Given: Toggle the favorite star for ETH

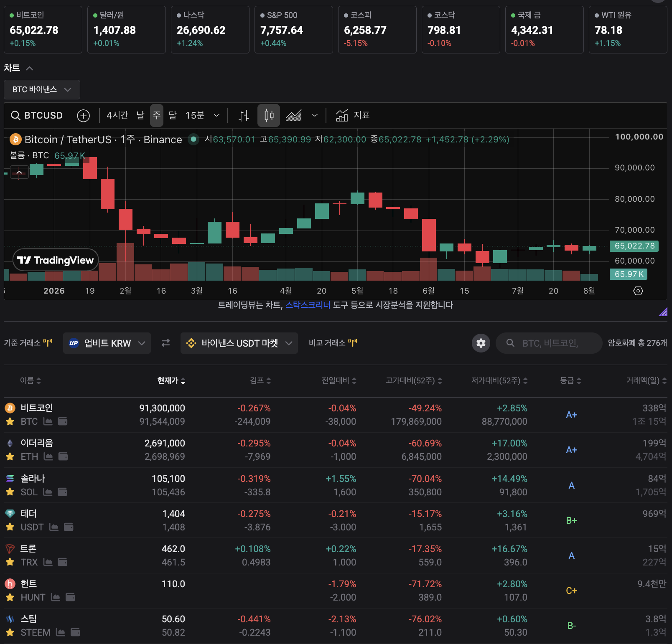Looking at the screenshot, I should click(x=10, y=456).
